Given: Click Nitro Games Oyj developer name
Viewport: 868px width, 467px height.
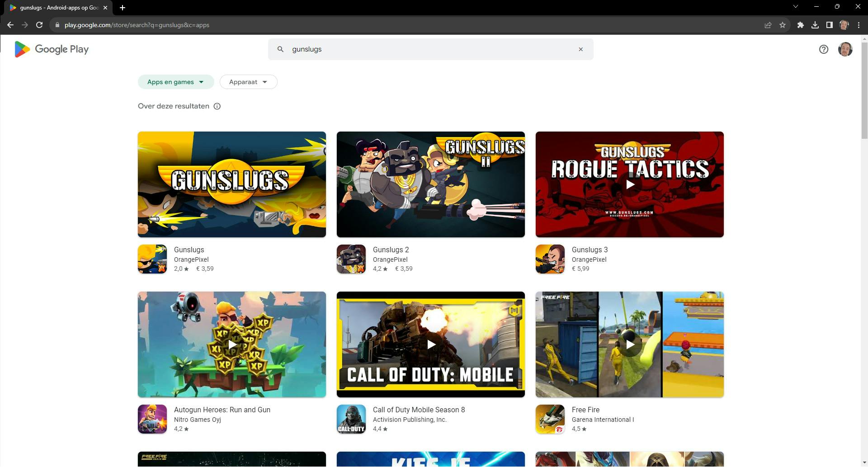Looking at the screenshot, I should [x=198, y=420].
